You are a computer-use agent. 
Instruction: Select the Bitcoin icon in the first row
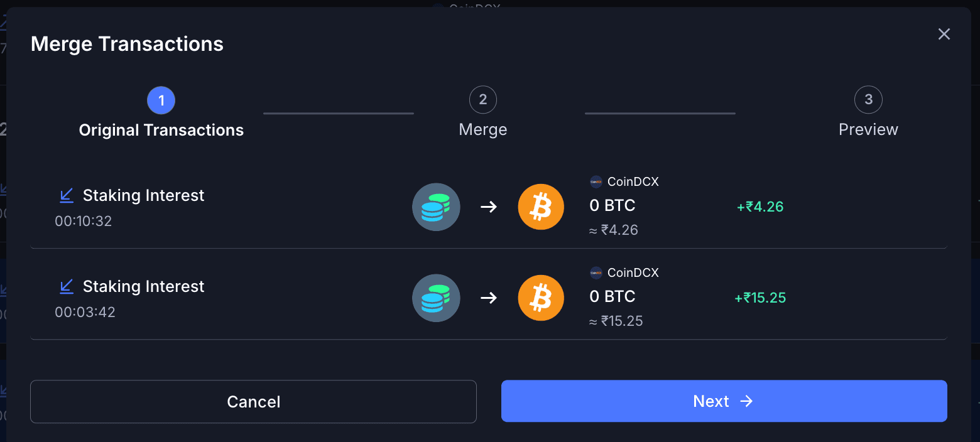coord(541,207)
